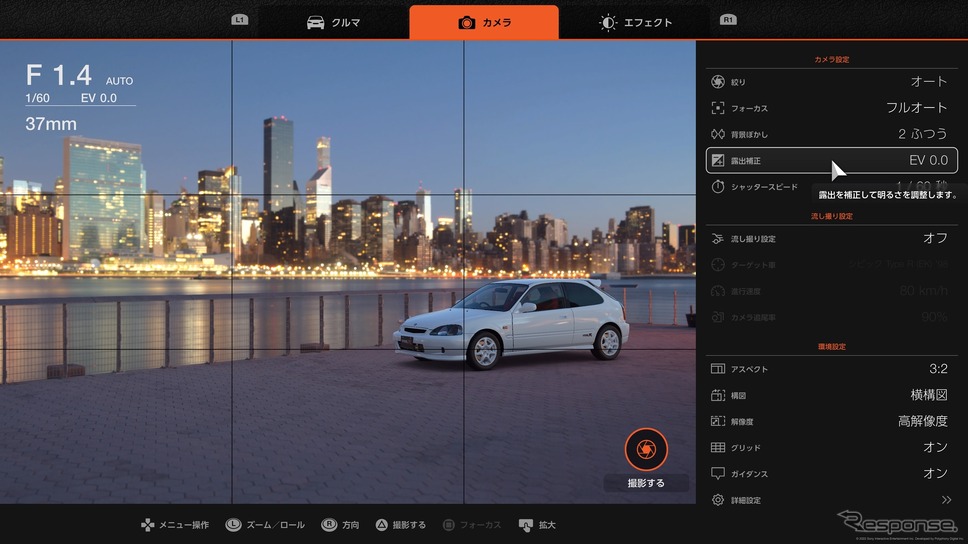The height and width of the screenshot is (544, 968).
Task: Click the 詳細設定 gear icon
Action: 717,500
